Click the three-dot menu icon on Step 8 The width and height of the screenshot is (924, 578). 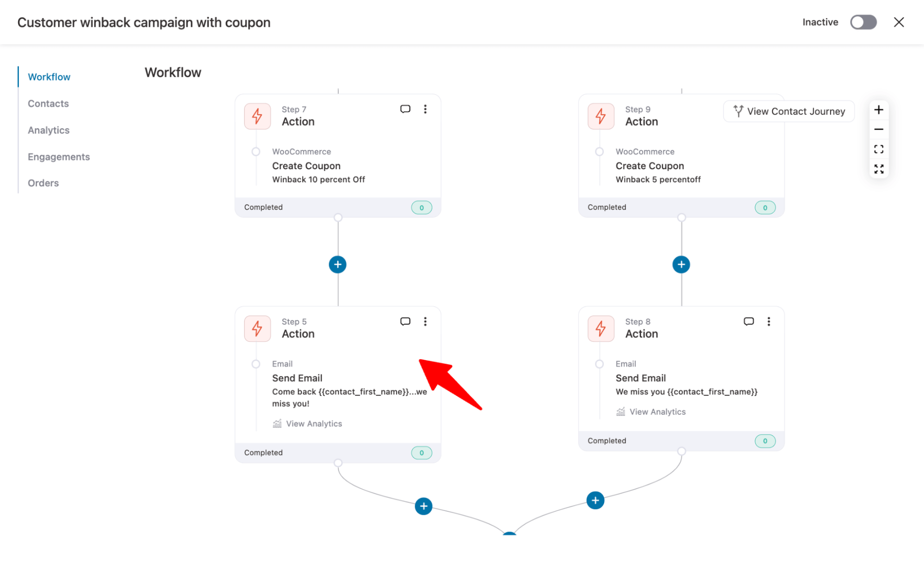[769, 322]
